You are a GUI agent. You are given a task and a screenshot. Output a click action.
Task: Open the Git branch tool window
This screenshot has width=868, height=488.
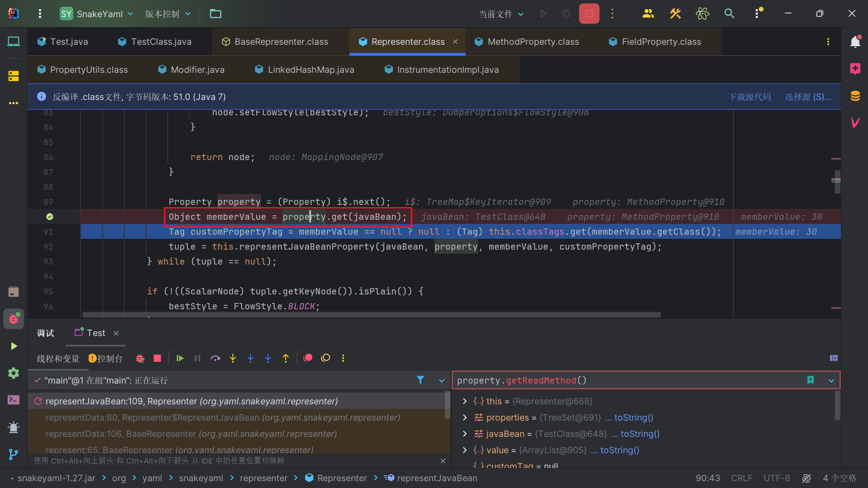[x=14, y=454]
